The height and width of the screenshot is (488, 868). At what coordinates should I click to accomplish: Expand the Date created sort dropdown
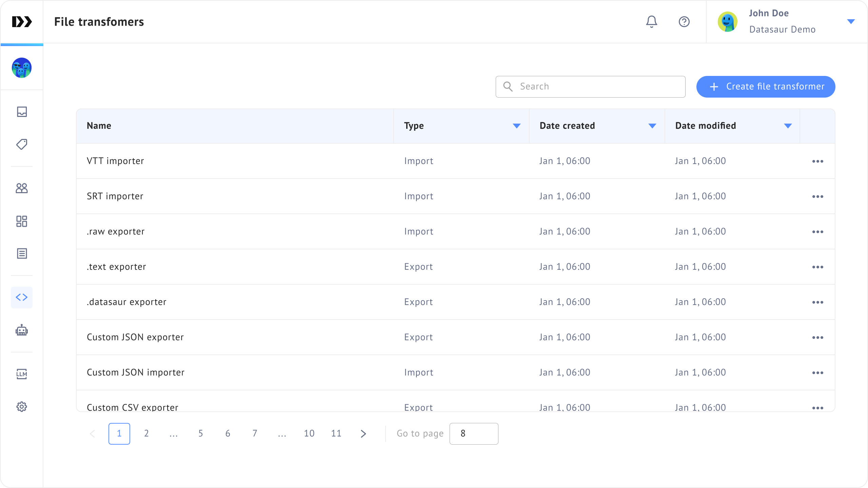(652, 126)
